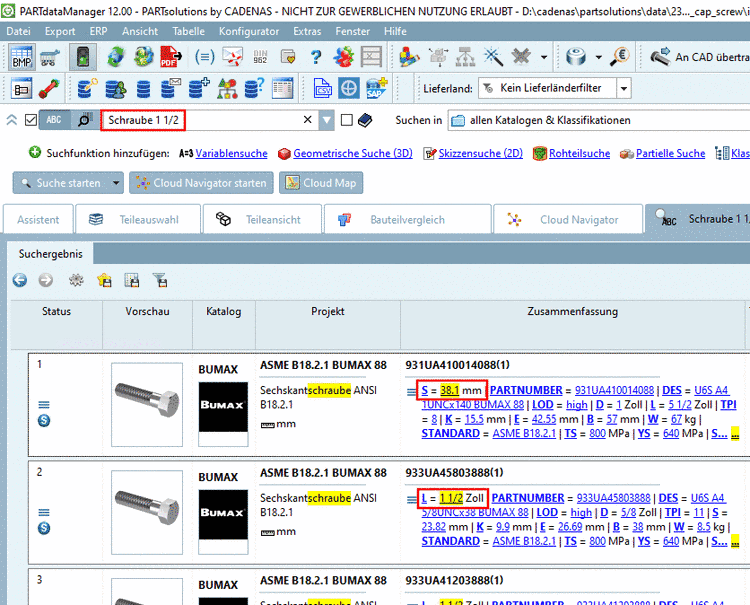
Task: Open the Extras menu
Action: pyautogui.click(x=307, y=31)
